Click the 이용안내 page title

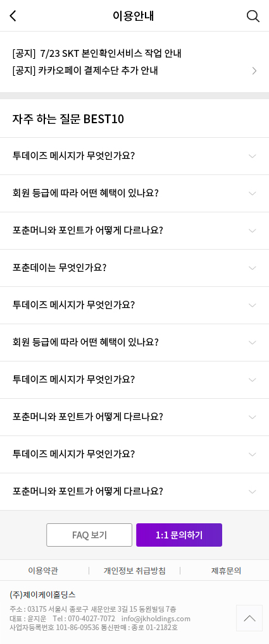[x=134, y=16]
